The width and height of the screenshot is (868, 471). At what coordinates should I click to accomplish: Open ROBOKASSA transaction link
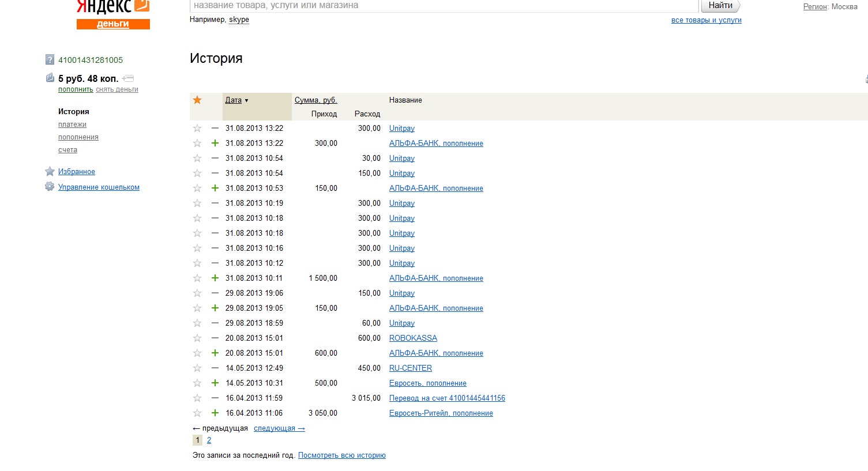[x=413, y=338]
